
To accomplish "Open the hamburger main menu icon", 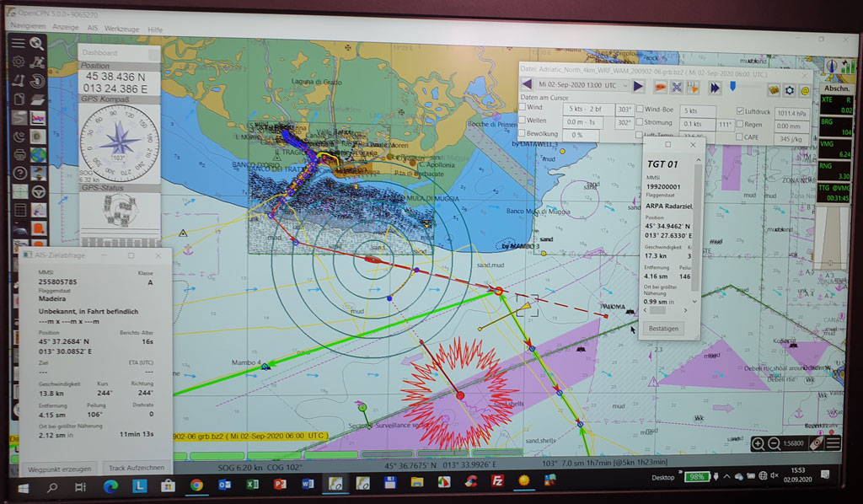I will pyautogui.click(x=19, y=43).
